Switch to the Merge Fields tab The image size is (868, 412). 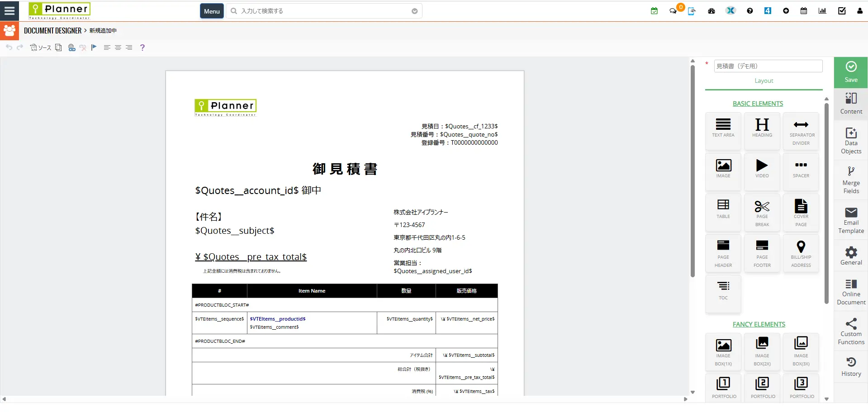click(851, 180)
